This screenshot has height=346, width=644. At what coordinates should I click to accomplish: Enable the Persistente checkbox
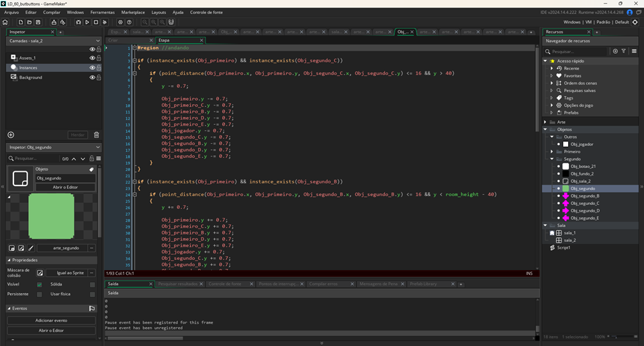pyautogui.click(x=40, y=294)
